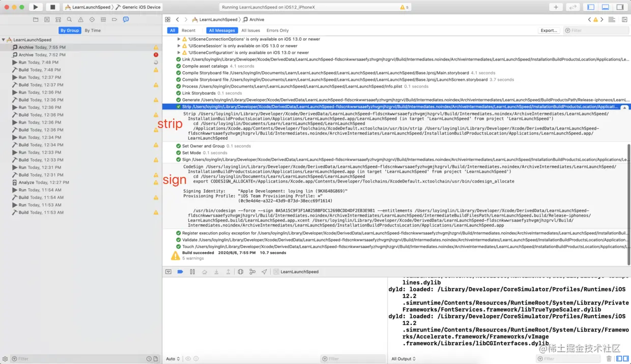631x364 pixels.
Task: Hide the debug area with the triangle icon
Action: pos(168,272)
